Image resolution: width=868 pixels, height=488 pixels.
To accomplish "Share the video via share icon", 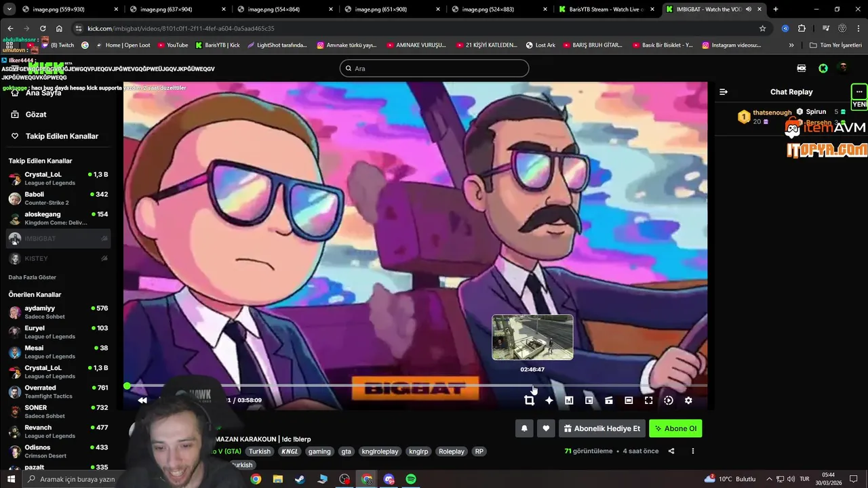I will pyautogui.click(x=671, y=451).
